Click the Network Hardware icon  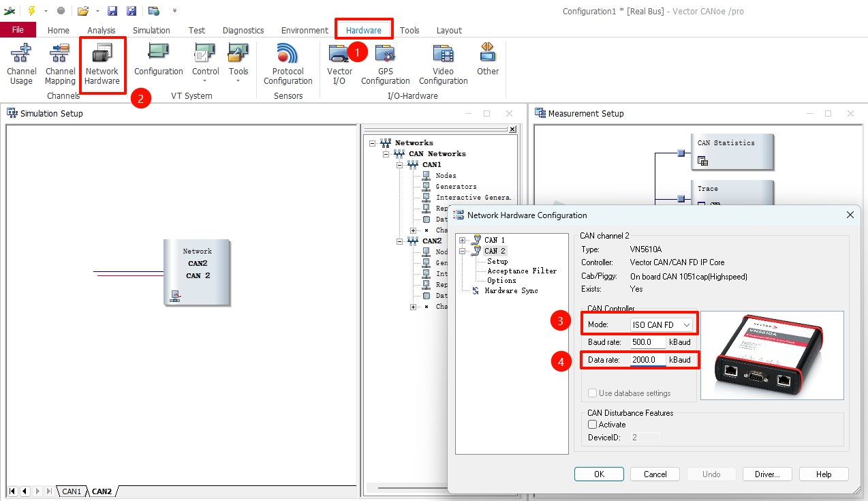[102, 65]
